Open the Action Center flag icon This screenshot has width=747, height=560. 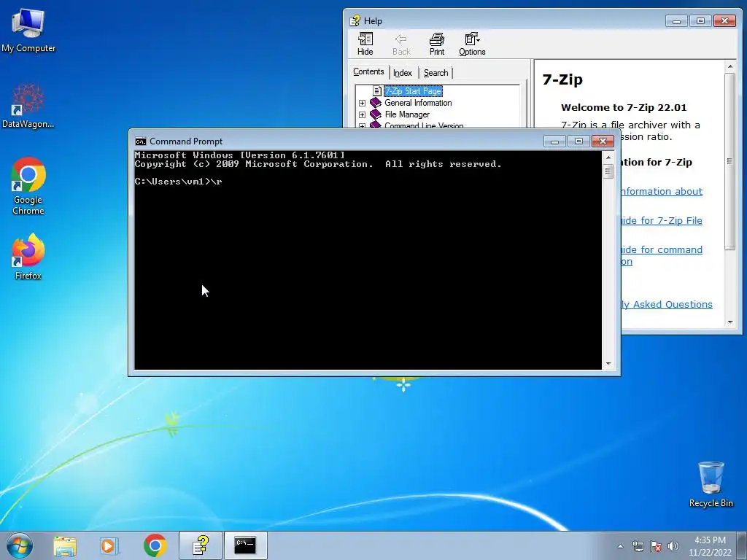656,546
